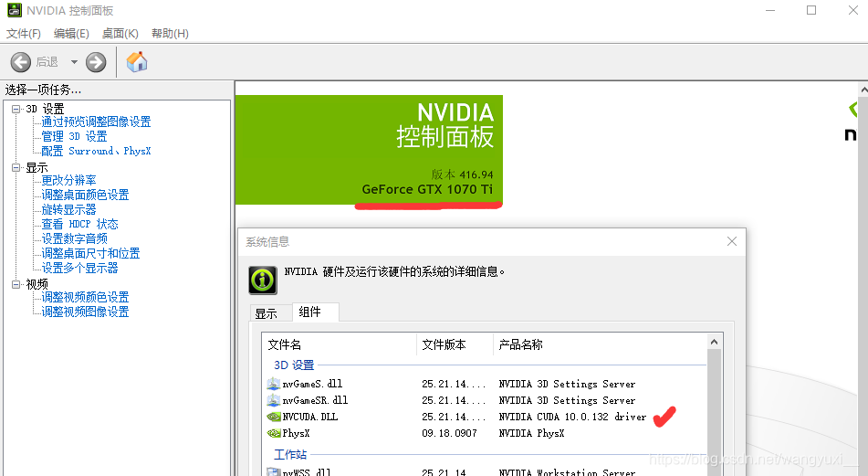Open the Back history dropdown arrow
Viewport: 868px width, 476px height.
click(74, 62)
